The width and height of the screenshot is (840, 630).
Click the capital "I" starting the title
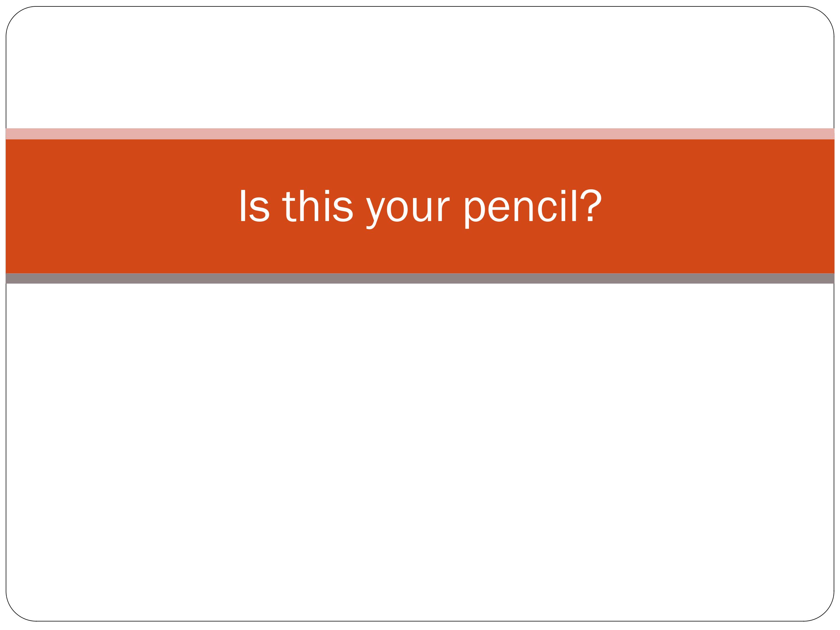243,205
